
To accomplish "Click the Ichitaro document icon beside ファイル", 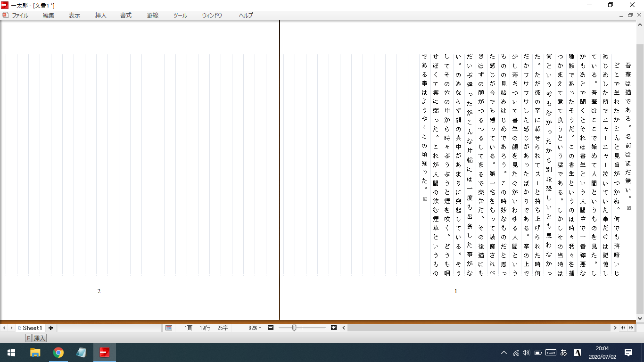I will 5,15.
